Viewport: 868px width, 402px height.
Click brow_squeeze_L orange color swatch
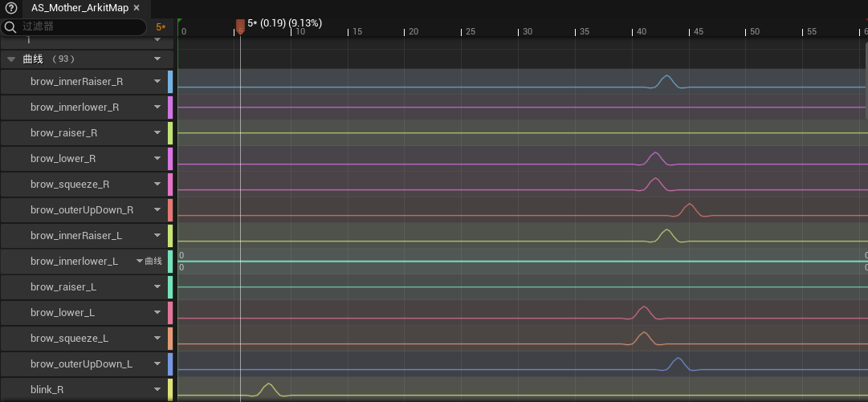tap(170, 339)
